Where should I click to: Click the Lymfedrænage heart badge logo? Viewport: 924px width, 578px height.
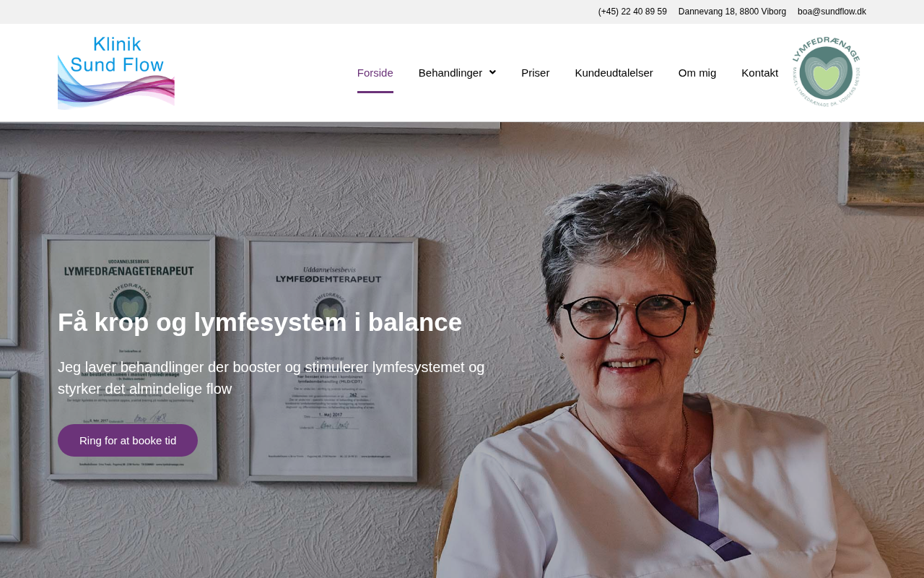click(826, 72)
